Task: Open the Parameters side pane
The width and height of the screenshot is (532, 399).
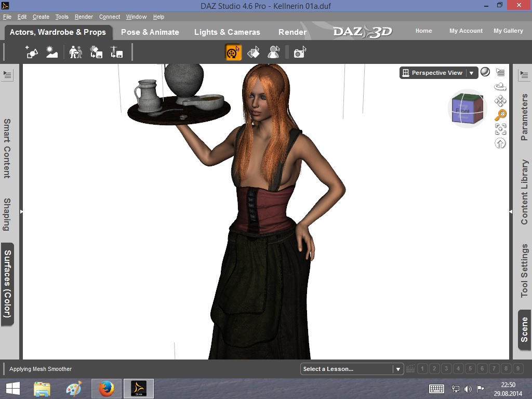Action: coord(524,117)
